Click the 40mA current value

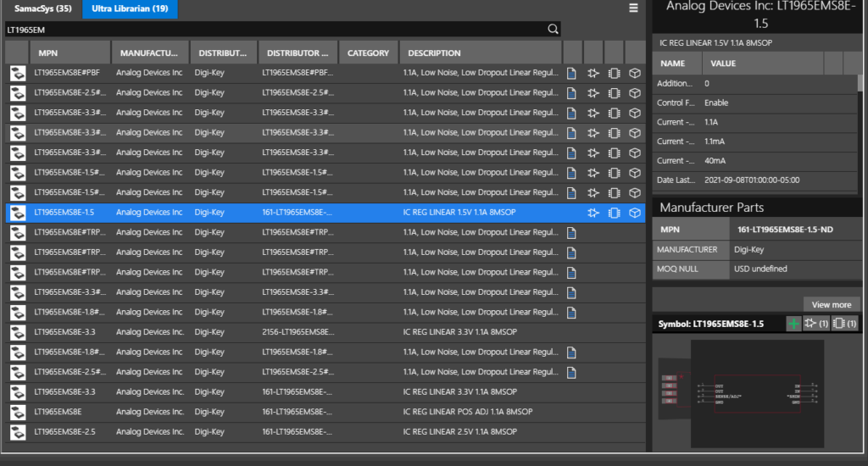(x=715, y=161)
